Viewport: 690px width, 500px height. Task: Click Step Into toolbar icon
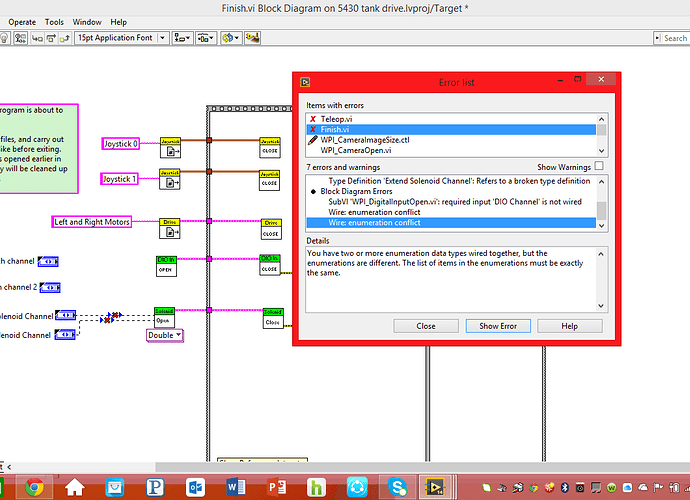37,38
